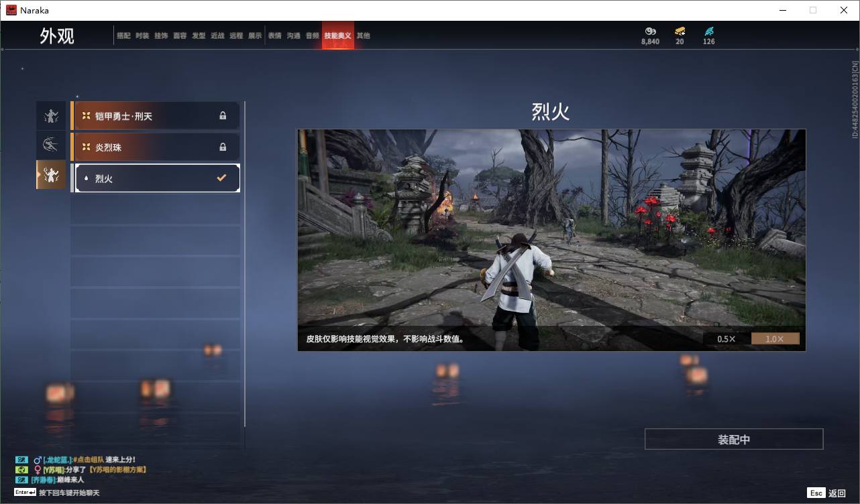Click the 【Y苏唱的影棚方案】 shared link
This screenshot has height=504, width=860.
117,470
